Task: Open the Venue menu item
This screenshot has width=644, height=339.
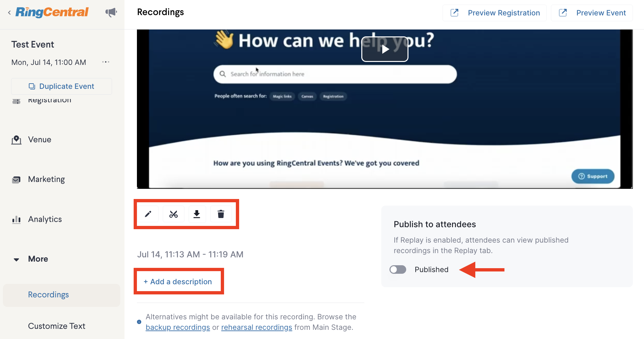Action: (x=40, y=140)
